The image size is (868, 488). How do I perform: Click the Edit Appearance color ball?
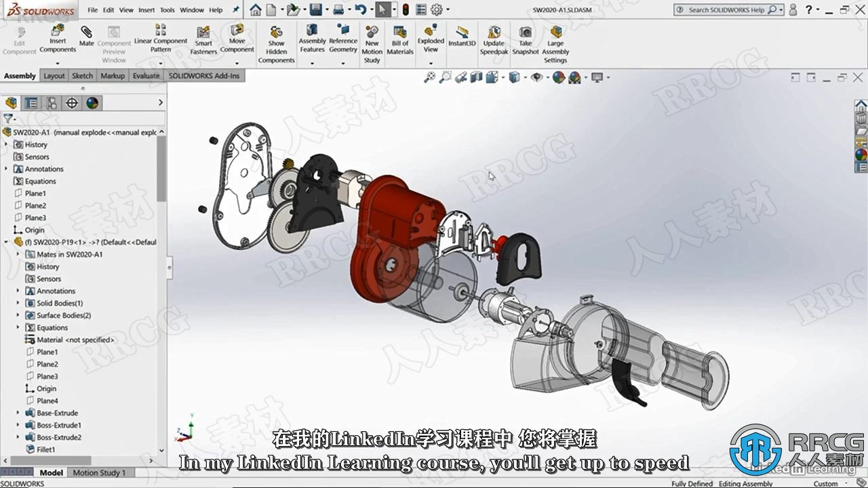558,77
